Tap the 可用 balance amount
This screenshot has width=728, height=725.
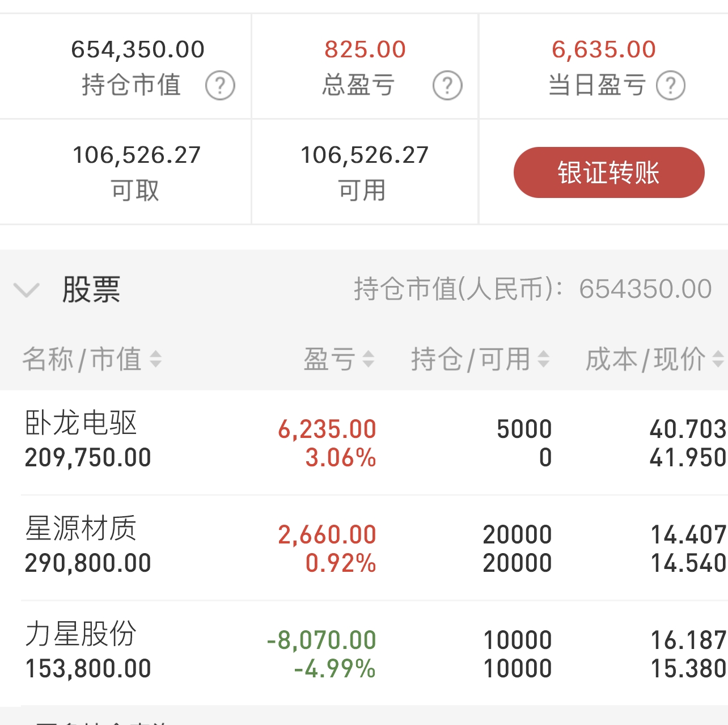tap(365, 155)
